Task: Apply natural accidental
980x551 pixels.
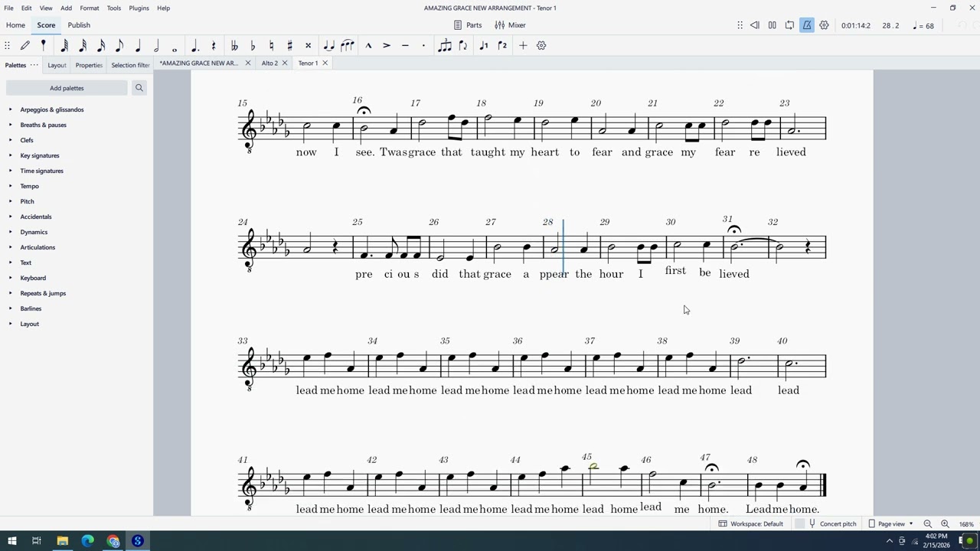Action: point(271,46)
